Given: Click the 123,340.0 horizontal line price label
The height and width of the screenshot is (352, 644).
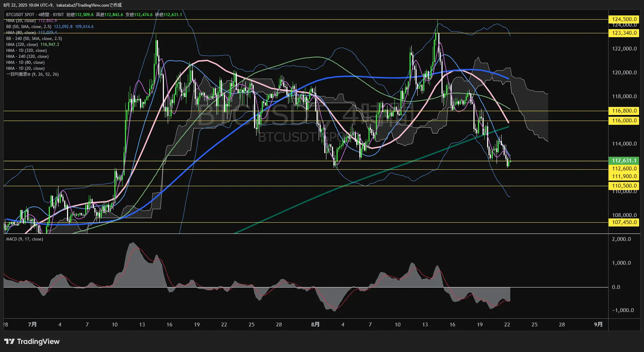Looking at the screenshot, I should pos(624,33).
